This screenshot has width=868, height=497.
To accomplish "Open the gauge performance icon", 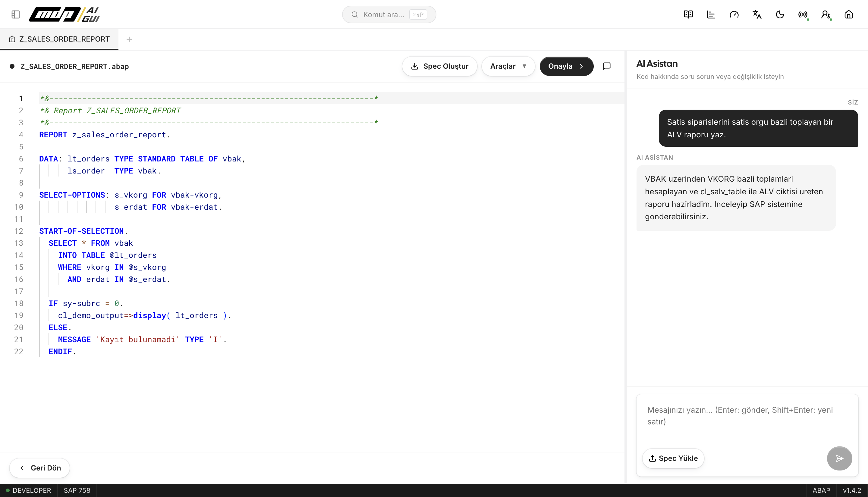I will tap(734, 14).
